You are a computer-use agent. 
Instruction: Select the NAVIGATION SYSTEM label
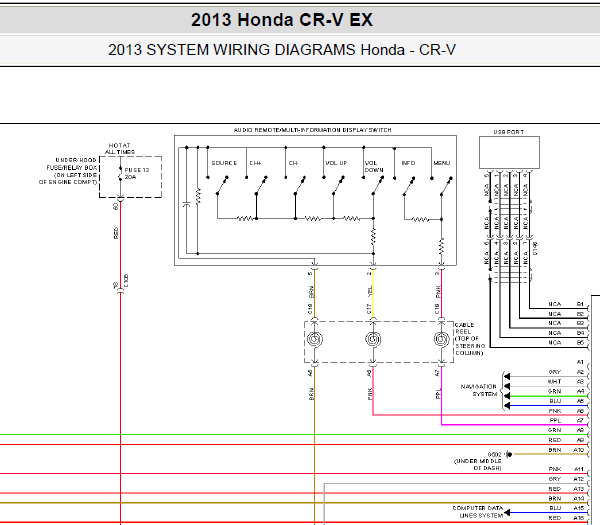coord(479,390)
